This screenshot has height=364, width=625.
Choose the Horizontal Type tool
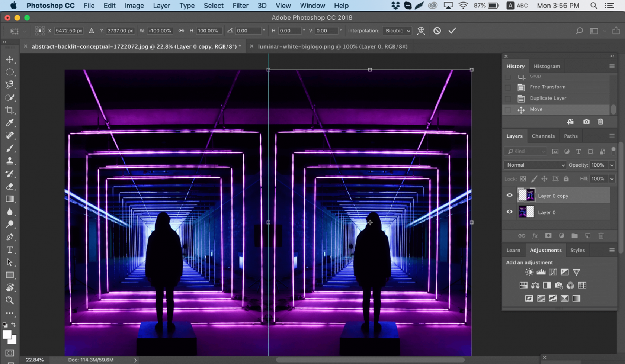10,250
